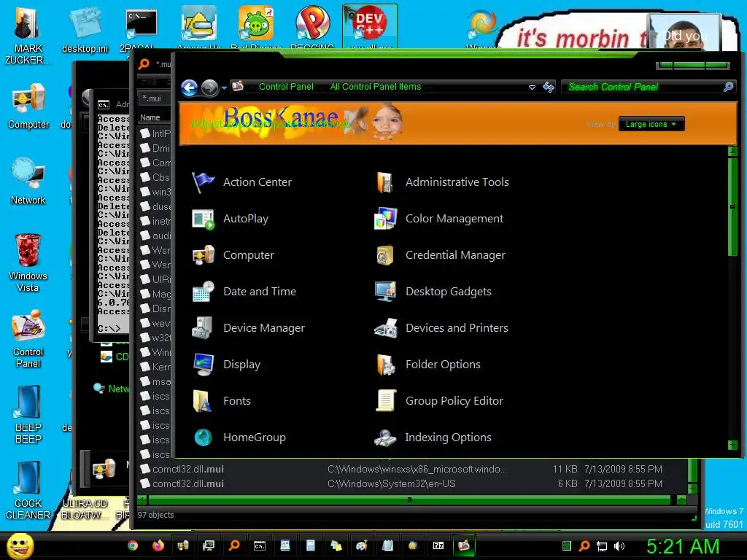Open the Administrative Tools icon
This screenshot has width=747, height=560.
tap(385, 182)
